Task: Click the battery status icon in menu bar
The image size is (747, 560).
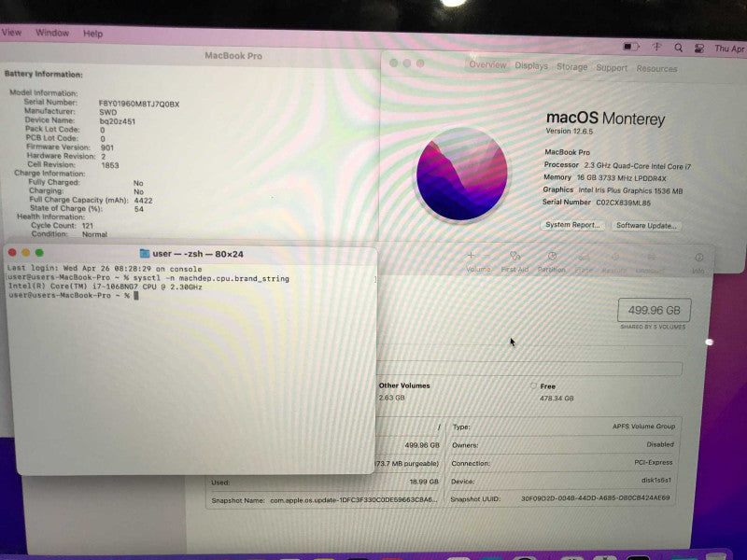Action: pyautogui.click(x=631, y=47)
